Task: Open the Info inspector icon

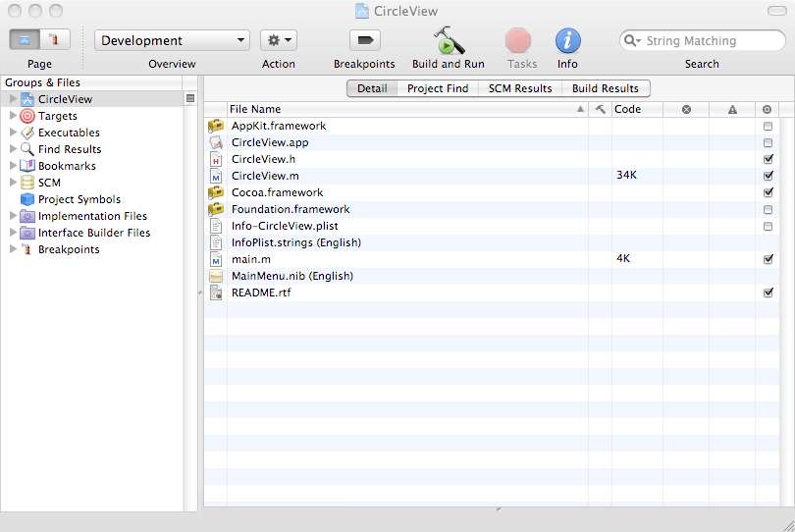Action: coord(567,41)
